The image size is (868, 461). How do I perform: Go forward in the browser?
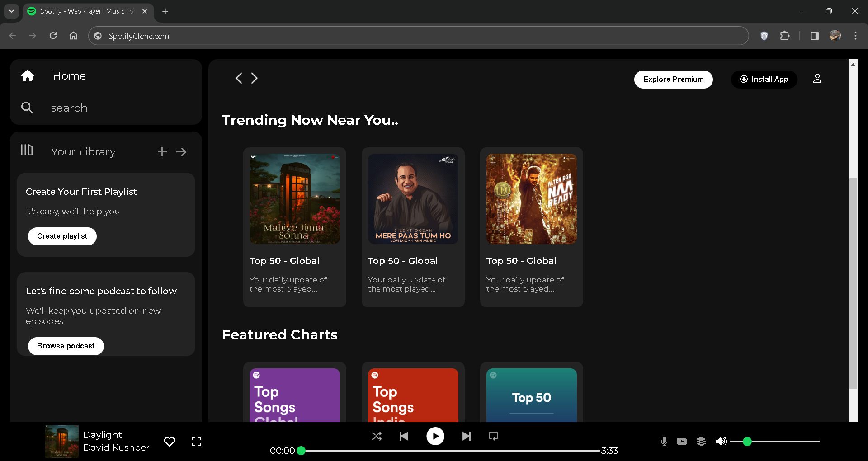(x=33, y=36)
